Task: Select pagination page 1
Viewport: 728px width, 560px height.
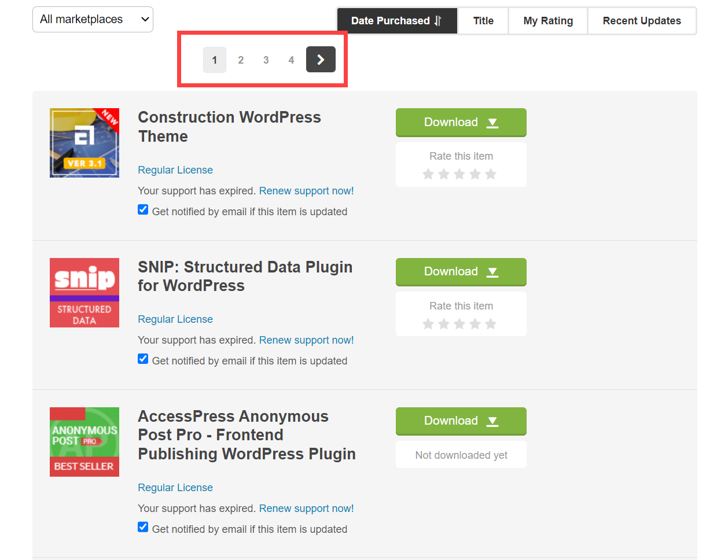Action: coord(215,60)
